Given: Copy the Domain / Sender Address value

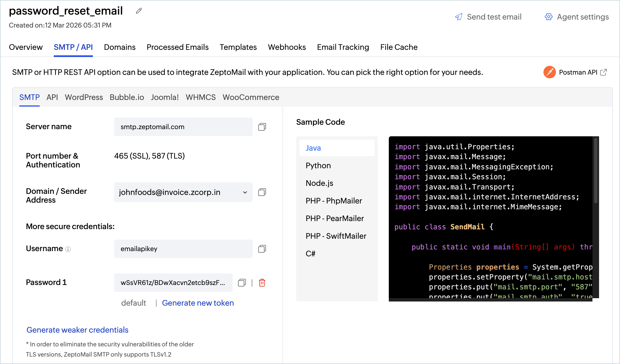Looking at the screenshot, I should (262, 192).
